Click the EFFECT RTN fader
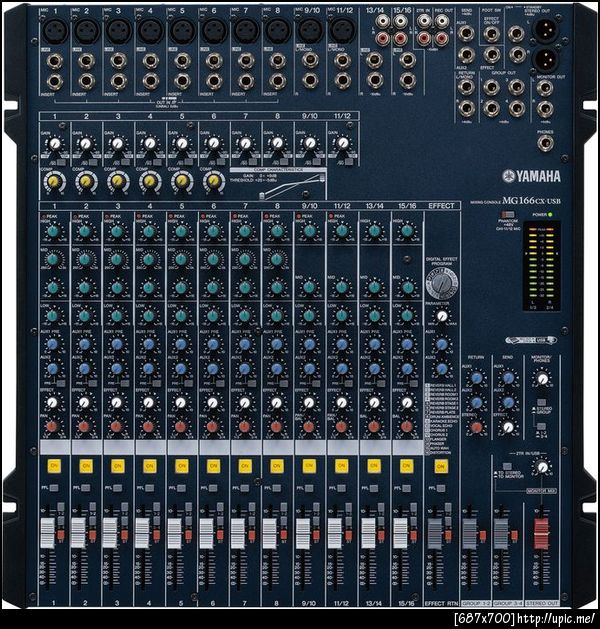The image size is (600, 629). coord(434,533)
